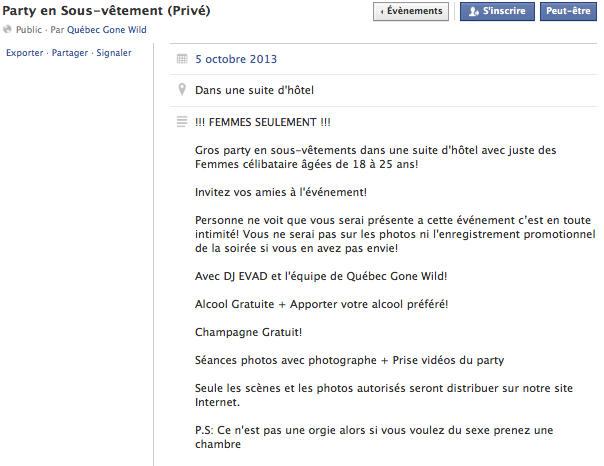This screenshot has width=604, height=466.
Task: Click the Public privacy label
Action: click(29, 30)
